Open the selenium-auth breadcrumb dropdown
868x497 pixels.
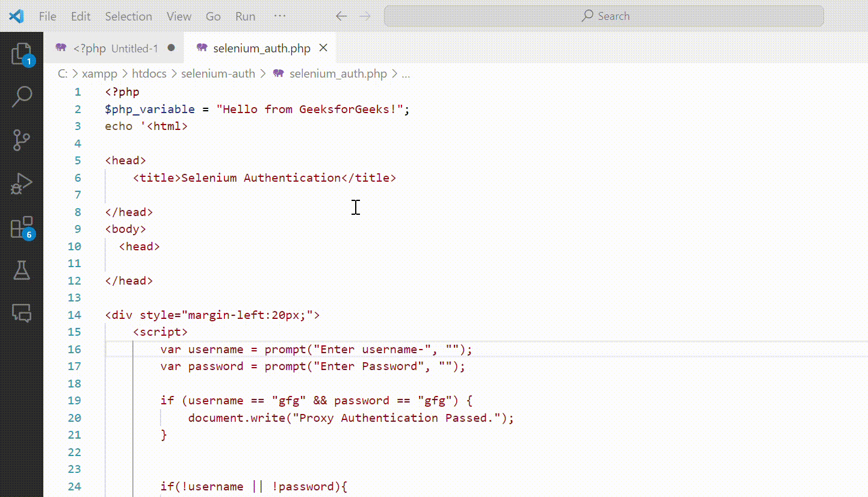coord(218,73)
